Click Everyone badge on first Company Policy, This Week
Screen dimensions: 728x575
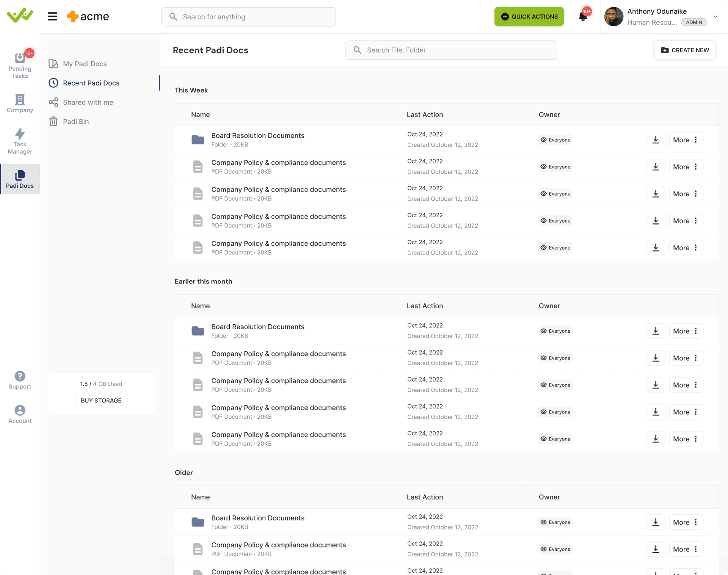[x=555, y=167]
